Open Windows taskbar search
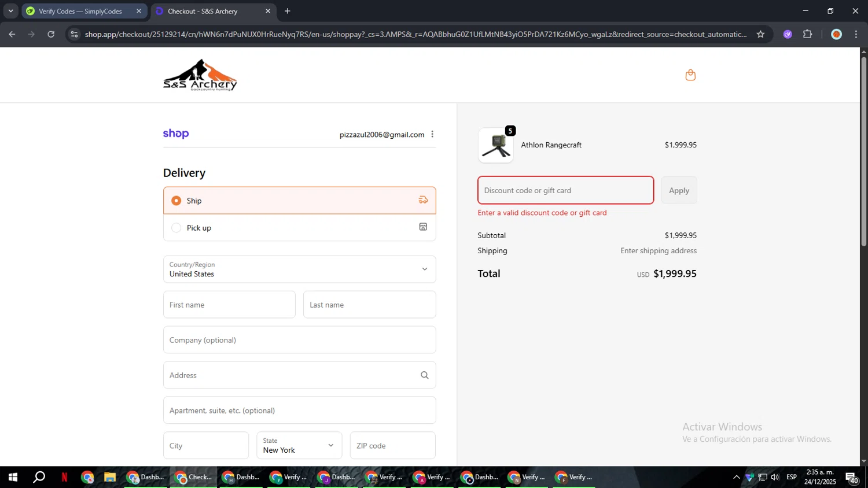 click(39, 477)
